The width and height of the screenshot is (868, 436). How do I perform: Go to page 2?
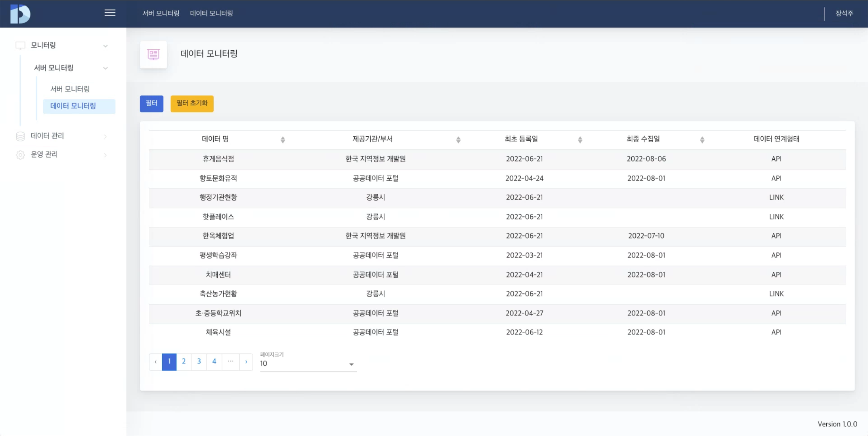point(184,362)
